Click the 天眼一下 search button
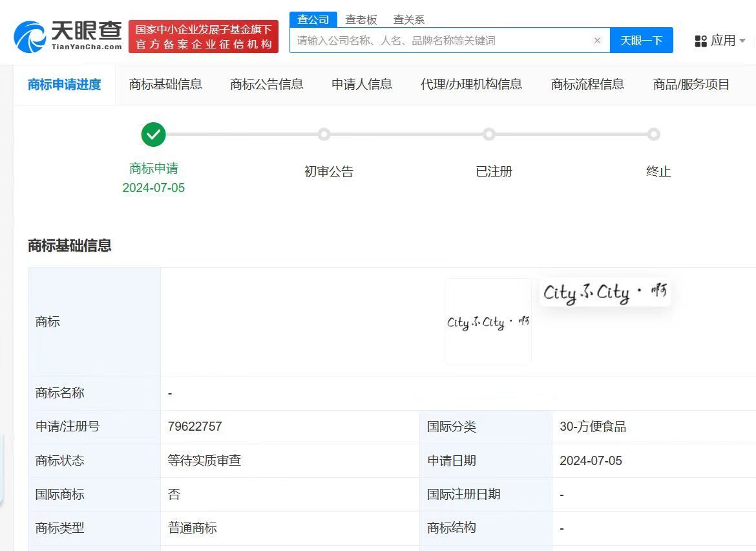Screen dimensions: 756x551 point(642,40)
